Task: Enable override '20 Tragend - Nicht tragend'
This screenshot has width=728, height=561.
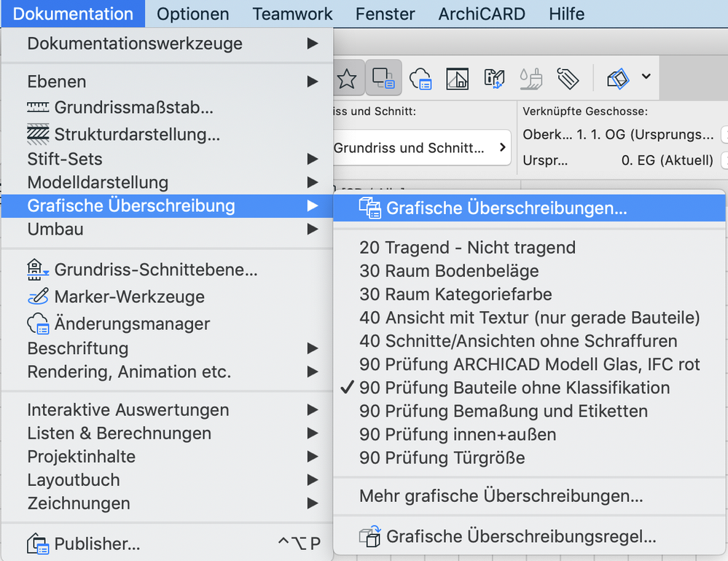Action: 467,248
